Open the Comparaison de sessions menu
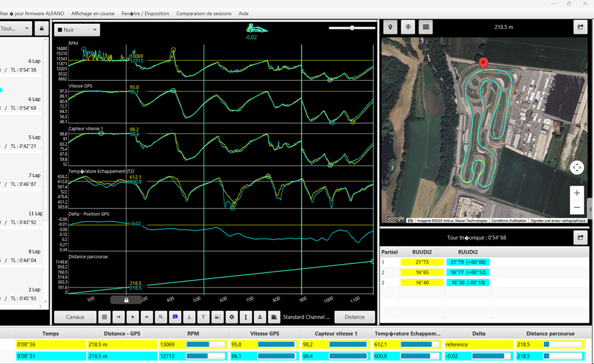Viewport: 594px width, 364px height. (203, 14)
